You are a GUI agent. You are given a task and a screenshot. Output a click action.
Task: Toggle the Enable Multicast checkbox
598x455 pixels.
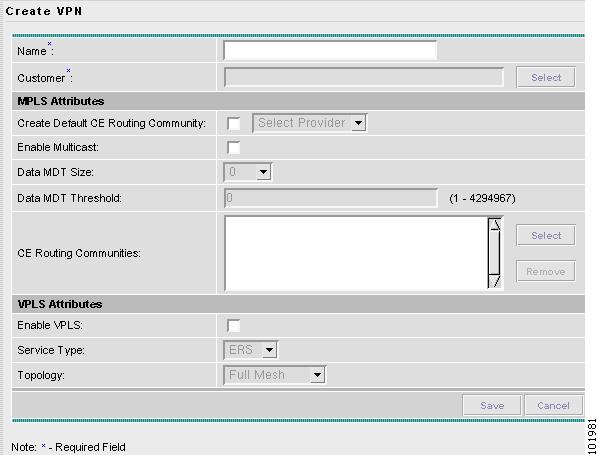click(233, 148)
